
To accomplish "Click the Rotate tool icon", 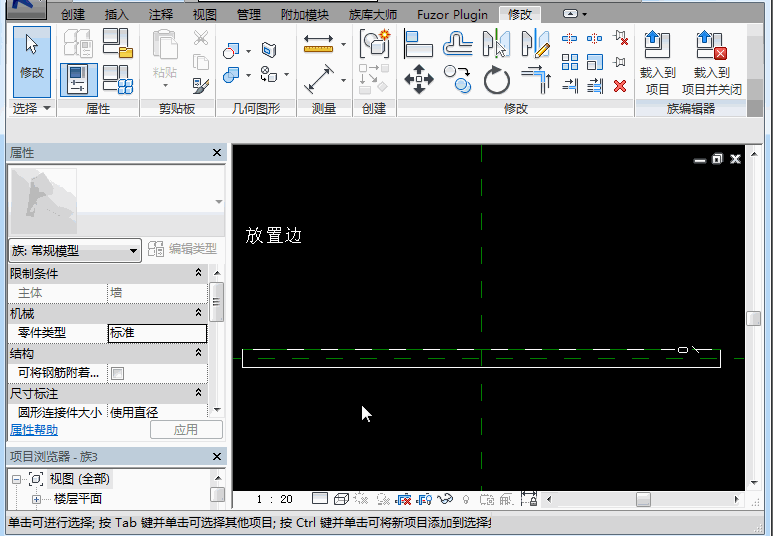I will [x=497, y=79].
